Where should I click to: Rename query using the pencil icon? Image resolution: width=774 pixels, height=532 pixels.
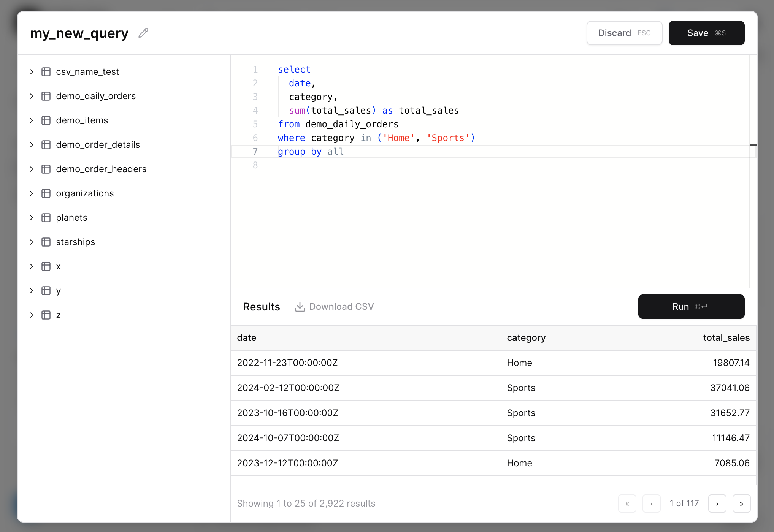pos(143,33)
